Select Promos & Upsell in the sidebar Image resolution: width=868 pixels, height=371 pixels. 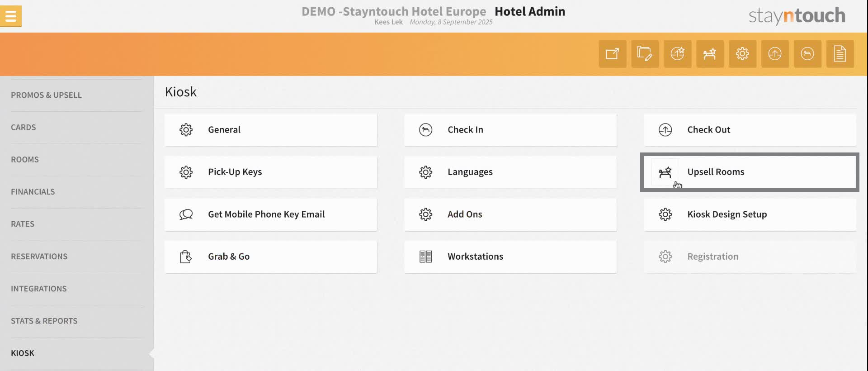(76, 95)
